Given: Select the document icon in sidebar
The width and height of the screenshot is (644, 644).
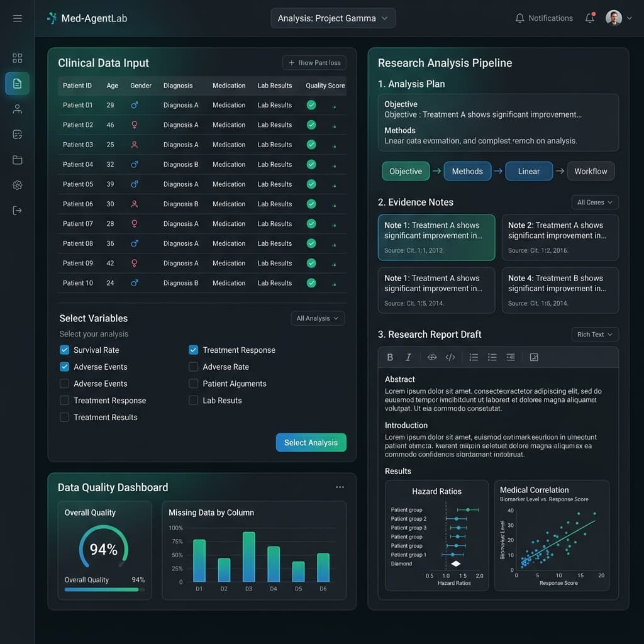Looking at the screenshot, I should 17,84.
